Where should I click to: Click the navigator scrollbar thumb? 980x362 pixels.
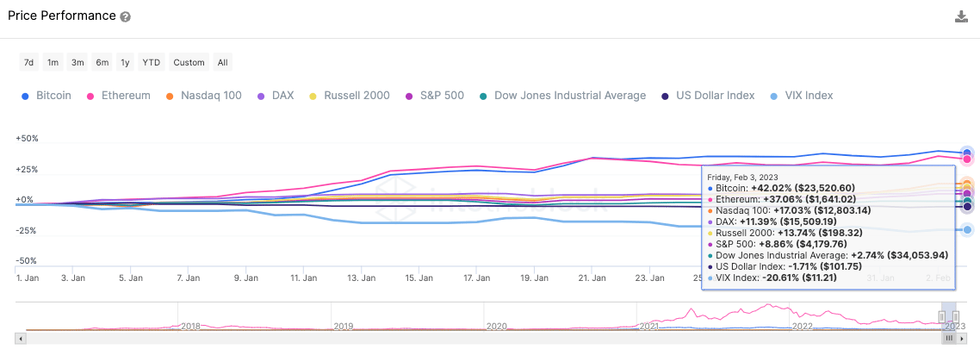pos(948,339)
